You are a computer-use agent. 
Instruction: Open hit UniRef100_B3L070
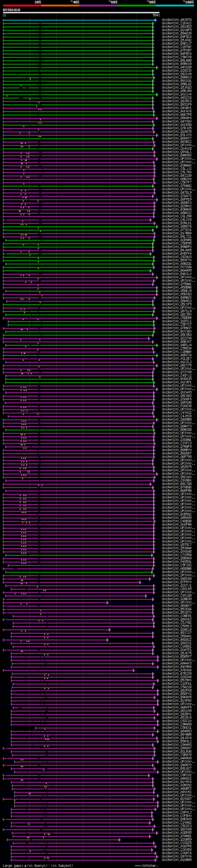coord(177,135)
